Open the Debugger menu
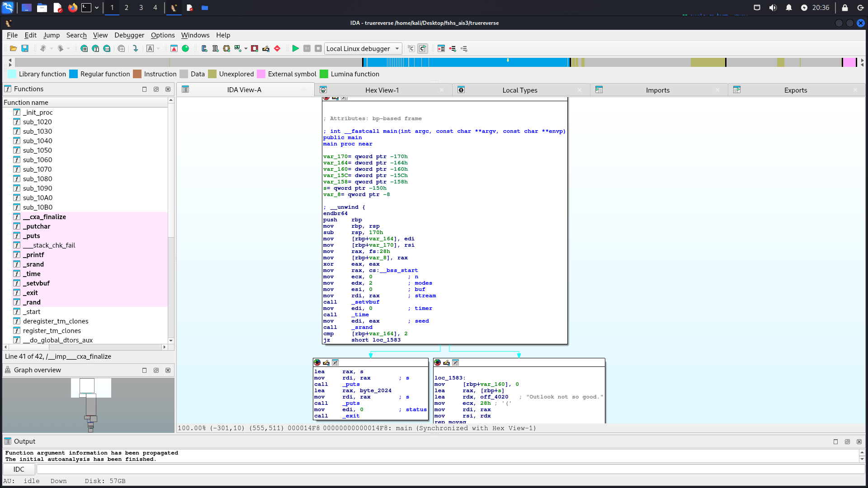The image size is (868, 488). (x=129, y=35)
